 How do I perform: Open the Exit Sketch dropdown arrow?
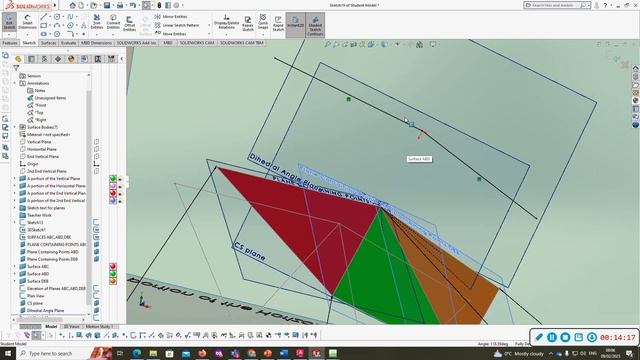pyautogui.click(x=9, y=34)
